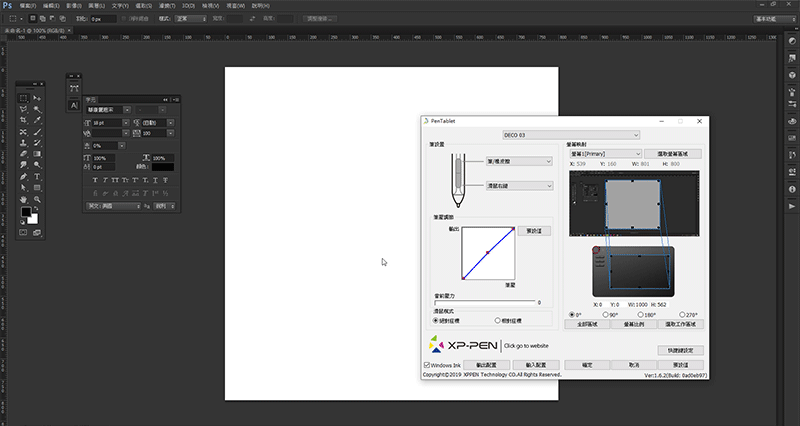
Task: Open 'Click go to website' link
Action: 526,346
